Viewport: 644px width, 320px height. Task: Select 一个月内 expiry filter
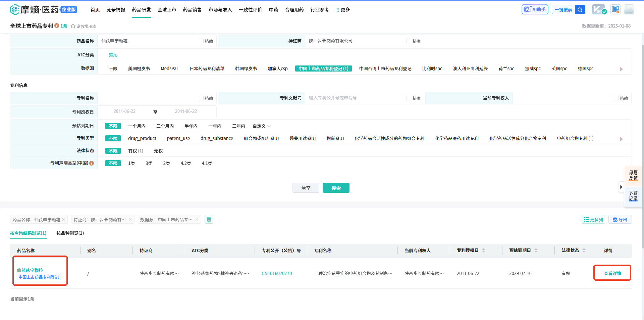click(137, 126)
